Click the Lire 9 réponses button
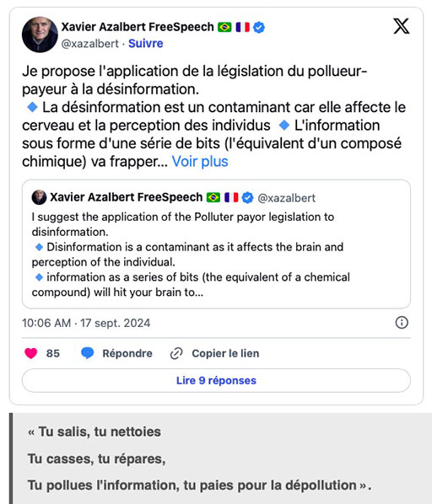 [x=216, y=381]
